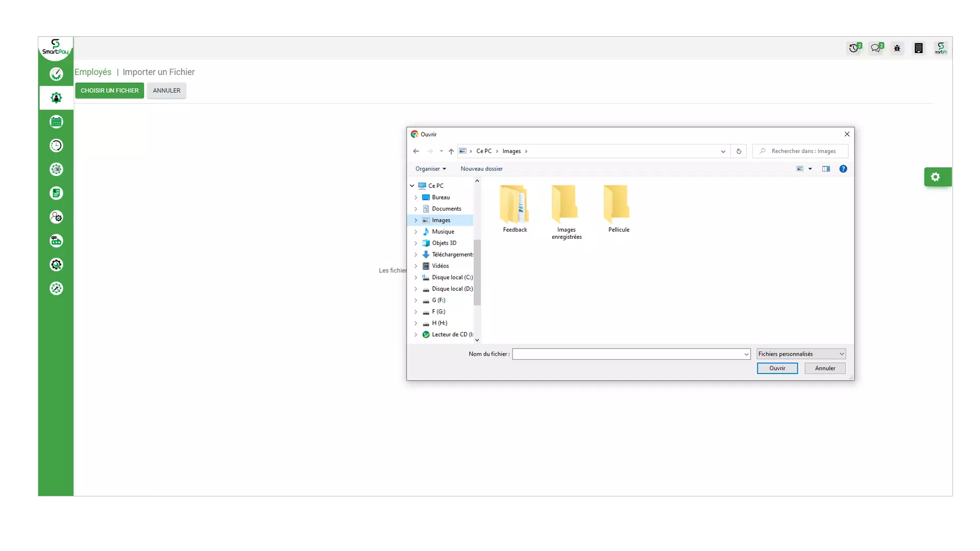Image resolution: width=980 pixels, height=551 pixels.
Task: Refresh the Images folder location
Action: pos(739,151)
